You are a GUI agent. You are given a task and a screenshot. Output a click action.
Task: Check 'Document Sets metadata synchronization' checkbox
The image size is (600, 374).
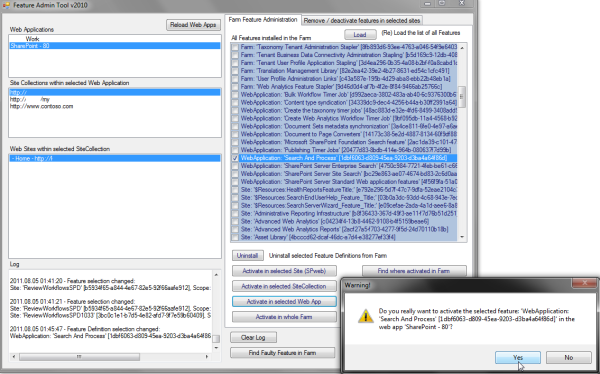235,126
